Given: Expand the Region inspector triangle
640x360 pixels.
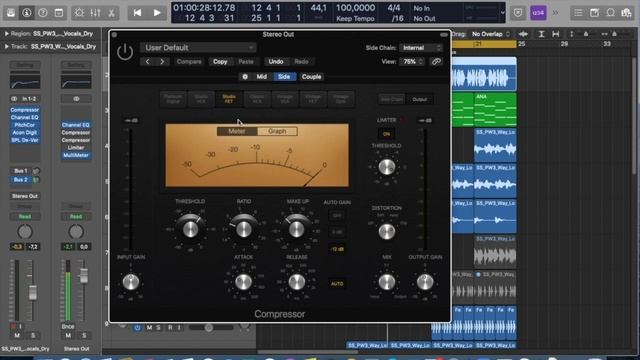Looking at the screenshot, I should tap(7, 34).
